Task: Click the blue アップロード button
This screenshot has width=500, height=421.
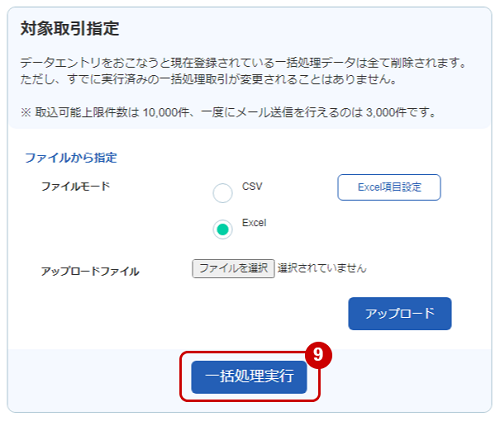Action: tap(400, 313)
